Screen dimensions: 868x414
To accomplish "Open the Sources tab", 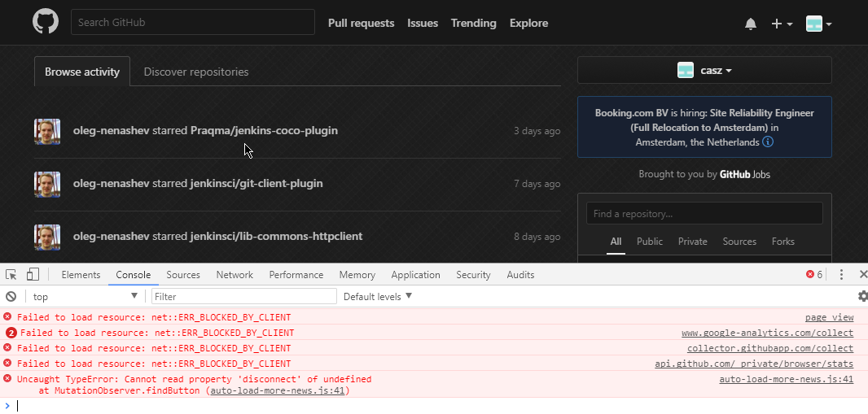I will (x=183, y=275).
